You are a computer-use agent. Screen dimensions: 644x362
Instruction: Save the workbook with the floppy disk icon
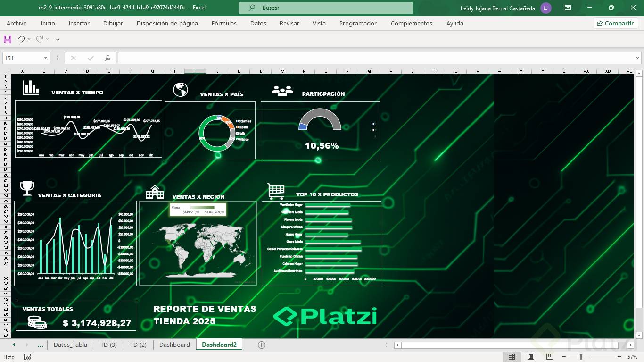8,39
